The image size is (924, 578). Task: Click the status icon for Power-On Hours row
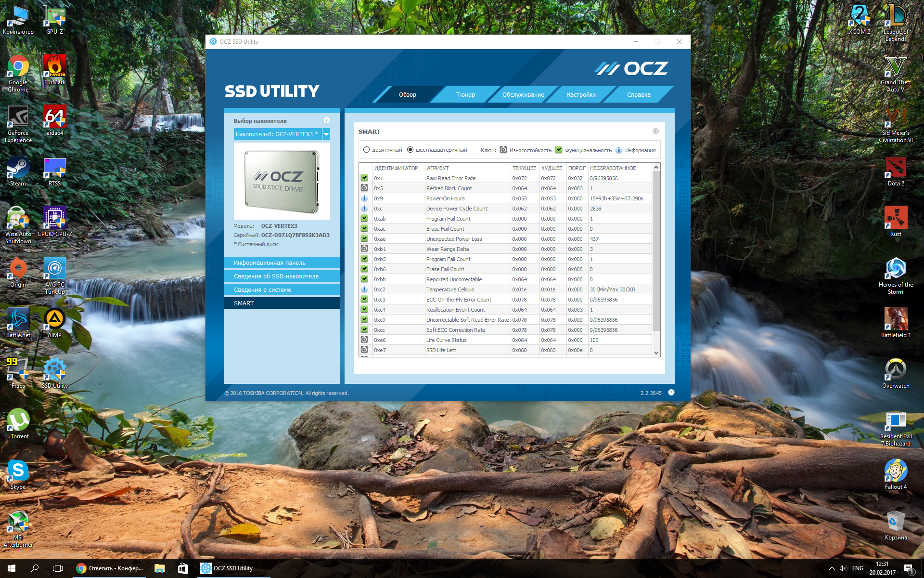click(364, 198)
